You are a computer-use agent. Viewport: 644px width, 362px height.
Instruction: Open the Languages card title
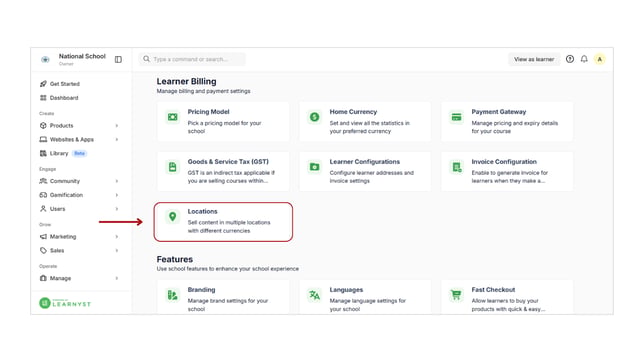[x=346, y=290]
